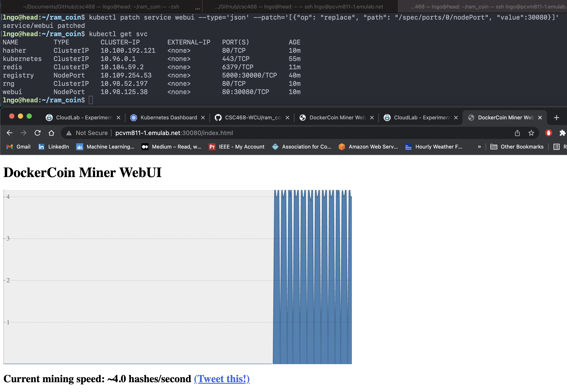567x392 pixels.
Task: Open the reading list icon
Action: 557,147
